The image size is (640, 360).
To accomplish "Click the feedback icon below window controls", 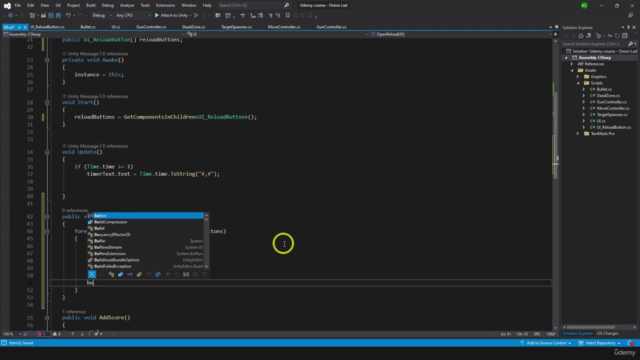I will [x=630, y=16].
